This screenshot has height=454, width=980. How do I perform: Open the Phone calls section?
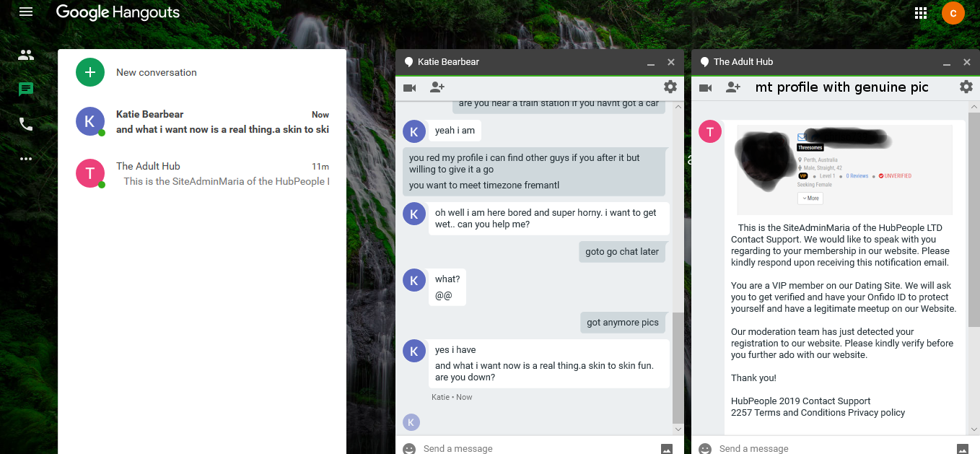pos(26,124)
